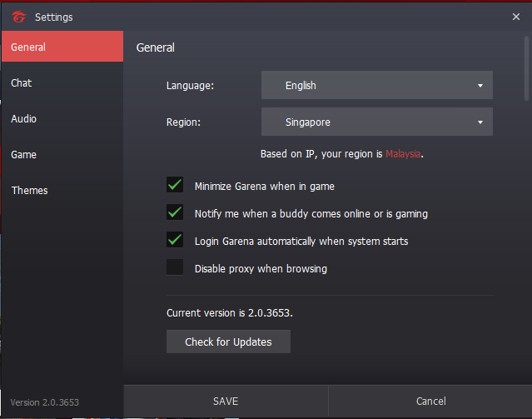The image size is (532, 419).
Task: Click the arrow on the Region combo box
Action: tap(480, 123)
